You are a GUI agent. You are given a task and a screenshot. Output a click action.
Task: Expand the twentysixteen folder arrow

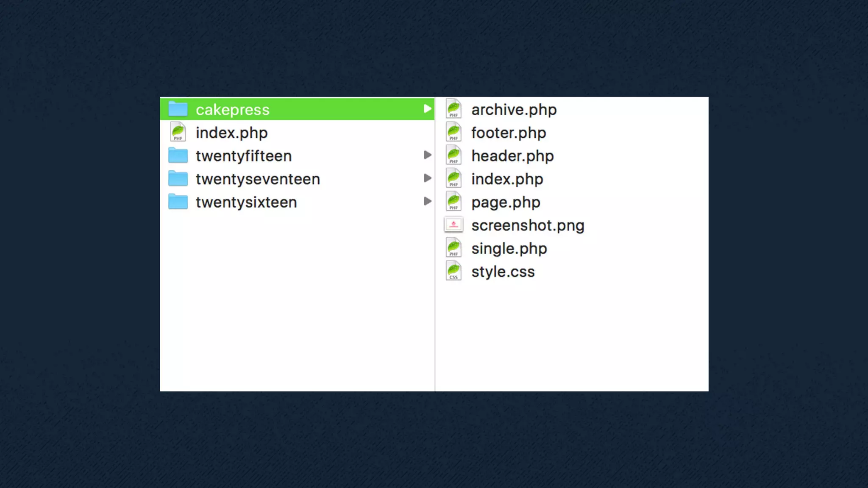click(427, 202)
